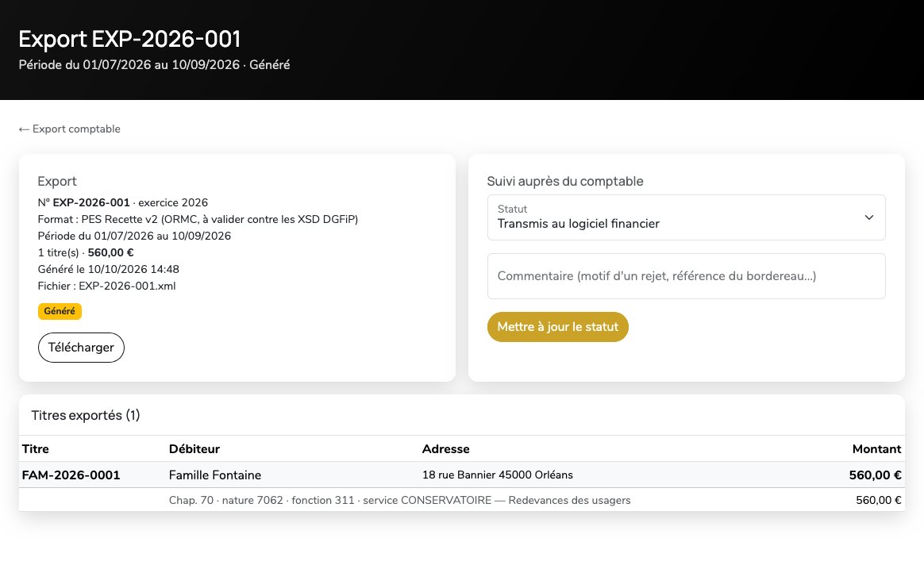The height and width of the screenshot is (569, 924).
Task: Click the page title Export EXP-2026-001
Action: point(129,39)
